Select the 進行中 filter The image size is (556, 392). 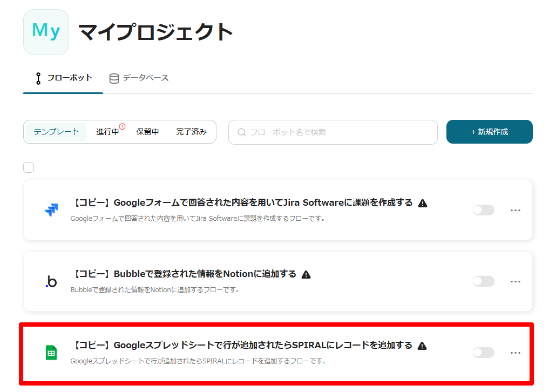(x=107, y=132)
